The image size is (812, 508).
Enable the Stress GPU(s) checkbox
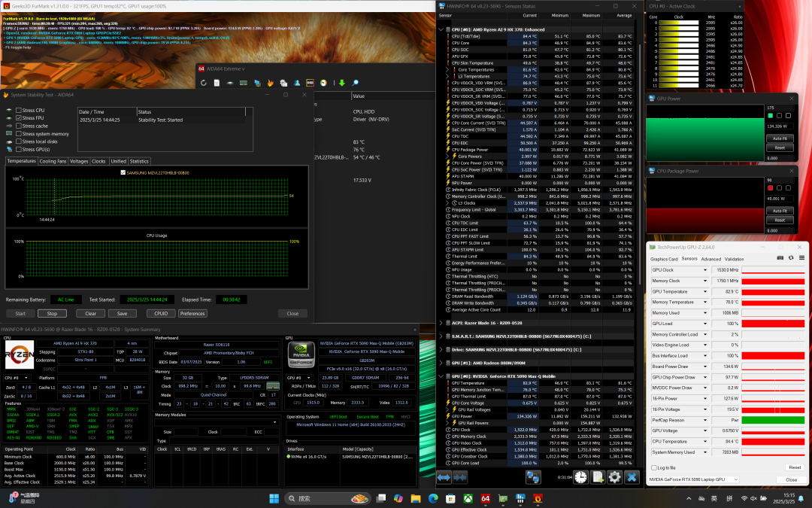click(x=19, y=149)
